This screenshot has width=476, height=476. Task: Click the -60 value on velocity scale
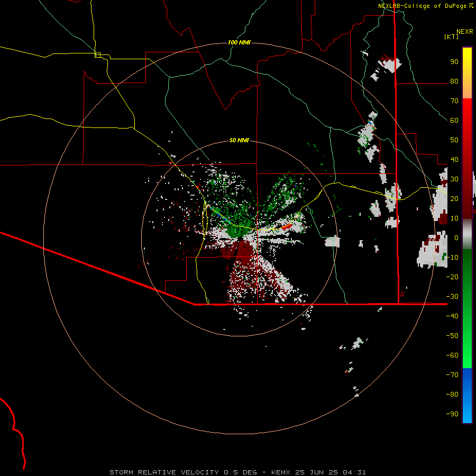[452, 355]
